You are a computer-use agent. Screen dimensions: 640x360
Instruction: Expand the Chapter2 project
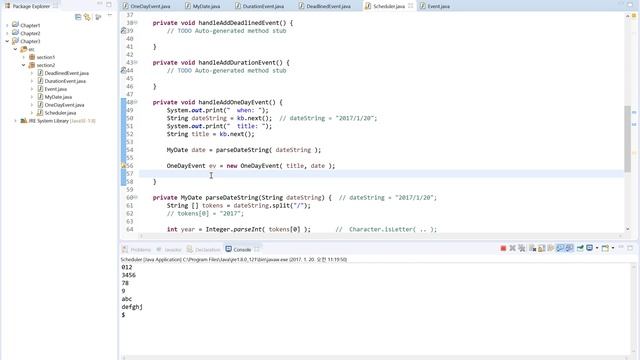pyautogui.click(x=7, y=33)
